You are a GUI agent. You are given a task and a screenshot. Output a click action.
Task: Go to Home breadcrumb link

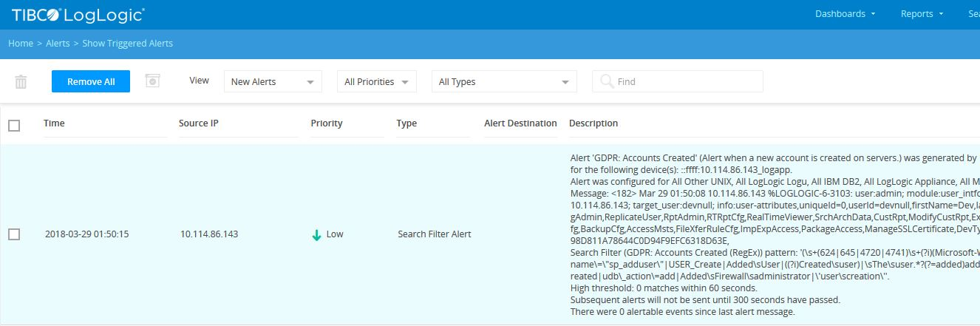coord(20,44)
